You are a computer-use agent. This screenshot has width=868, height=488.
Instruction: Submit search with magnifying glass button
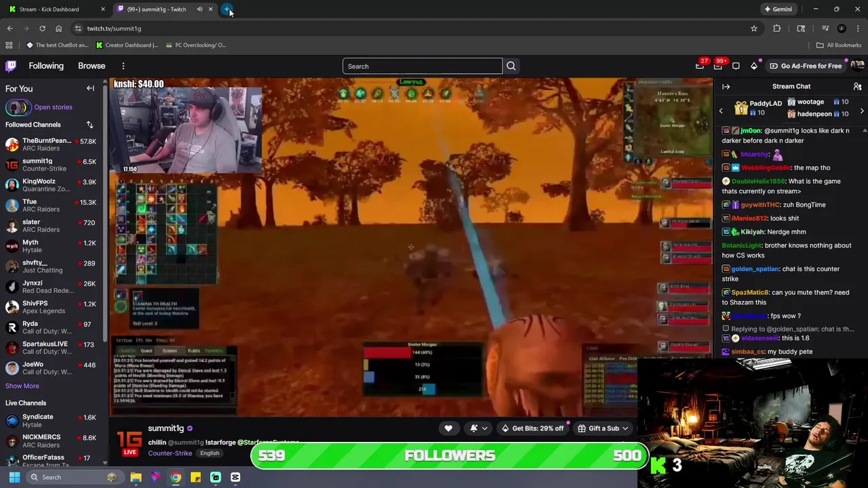click(x=511, y=66)
